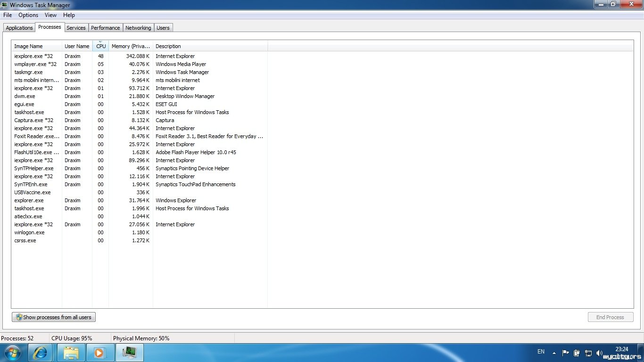
Task: Select the taskmgr.exe process row
Action: click(140, 72)
